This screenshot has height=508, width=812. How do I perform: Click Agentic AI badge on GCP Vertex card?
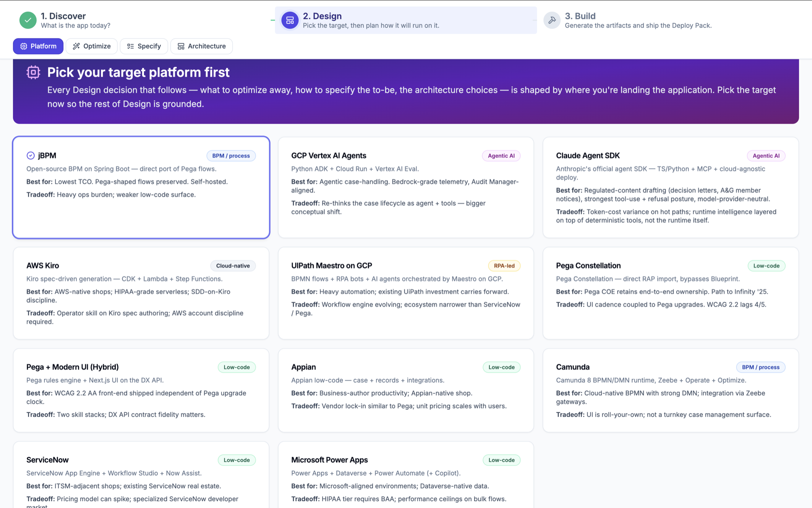(x=501, y=156)
